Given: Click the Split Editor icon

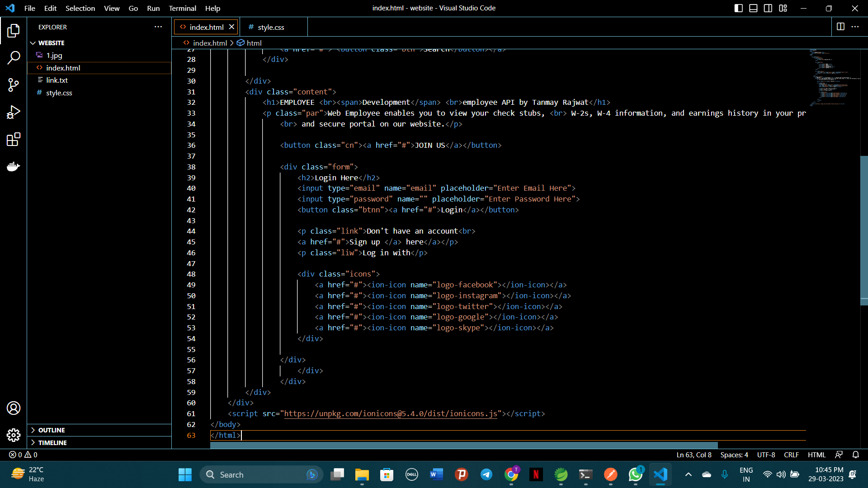Looking at the screenshot, I should tap(840, 27).
